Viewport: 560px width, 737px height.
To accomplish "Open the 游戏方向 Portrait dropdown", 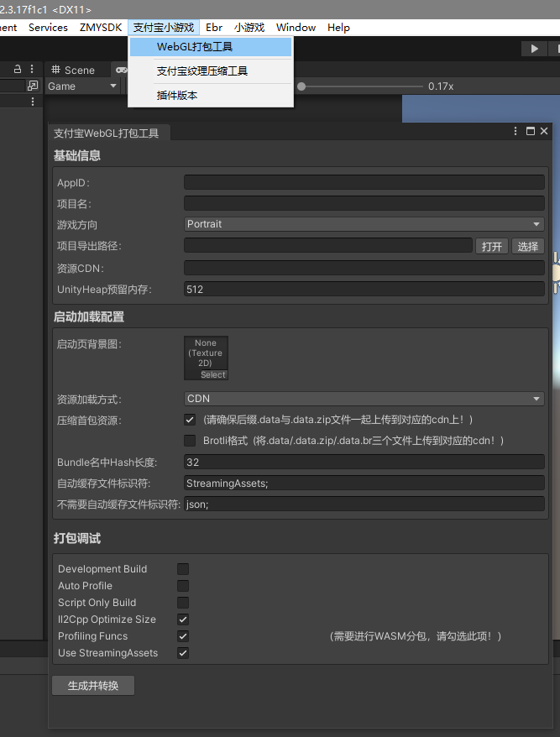I will coord(364,224).
